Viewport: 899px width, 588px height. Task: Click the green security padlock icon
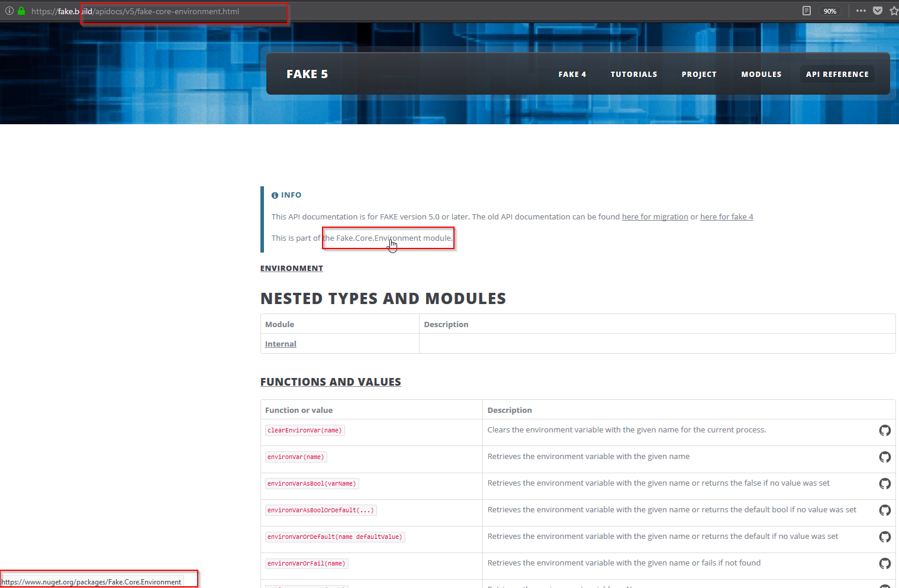point(21,11)
